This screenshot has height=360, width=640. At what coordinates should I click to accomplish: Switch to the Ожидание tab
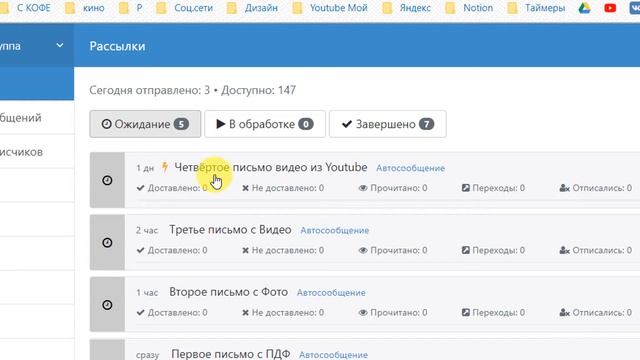pyautogui.click(x=145, y=124)
